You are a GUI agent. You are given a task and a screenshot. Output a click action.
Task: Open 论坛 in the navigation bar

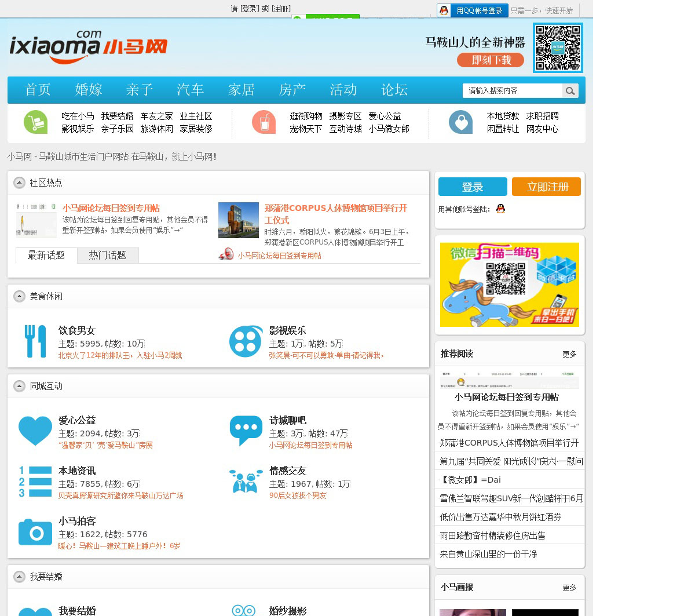click(x=394, y=90)
